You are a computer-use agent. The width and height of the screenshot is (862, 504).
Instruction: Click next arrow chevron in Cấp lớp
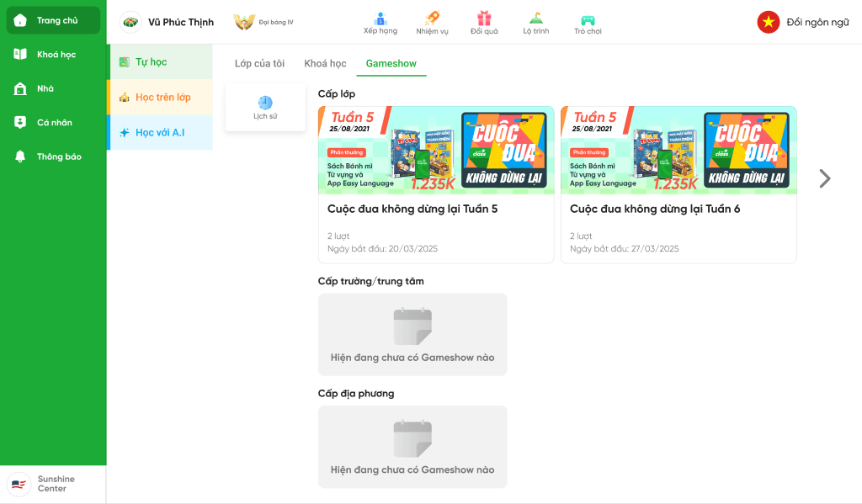pyautogui.click(x=825, y=178)
